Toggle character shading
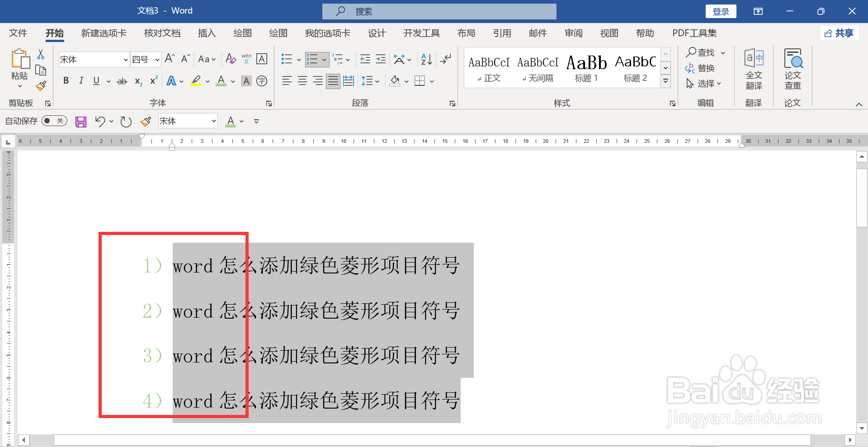 coord(246,81)
